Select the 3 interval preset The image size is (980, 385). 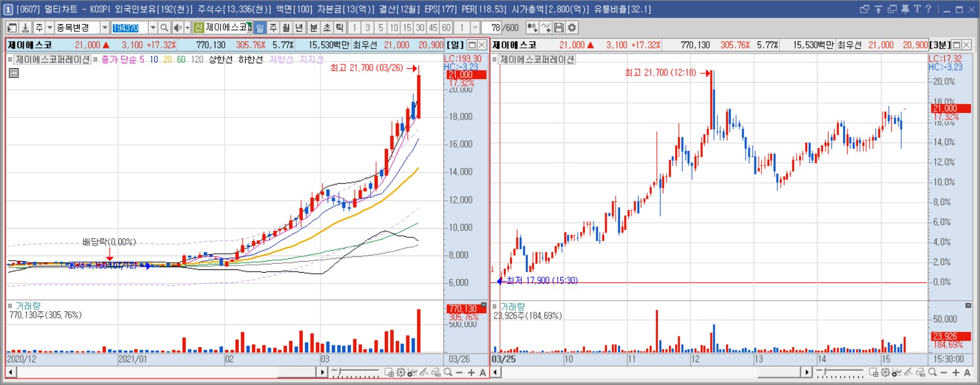(x=367, y=28)
